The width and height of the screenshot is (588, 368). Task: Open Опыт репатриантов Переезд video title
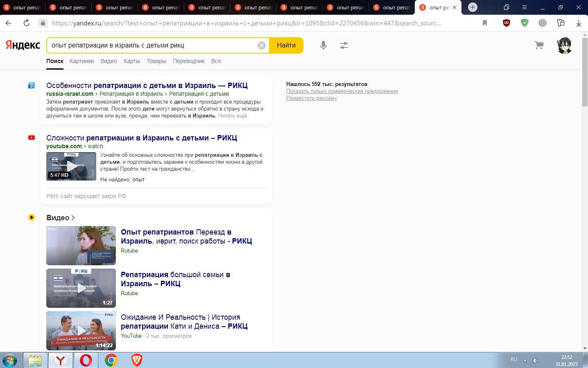(x=186, y=237)
